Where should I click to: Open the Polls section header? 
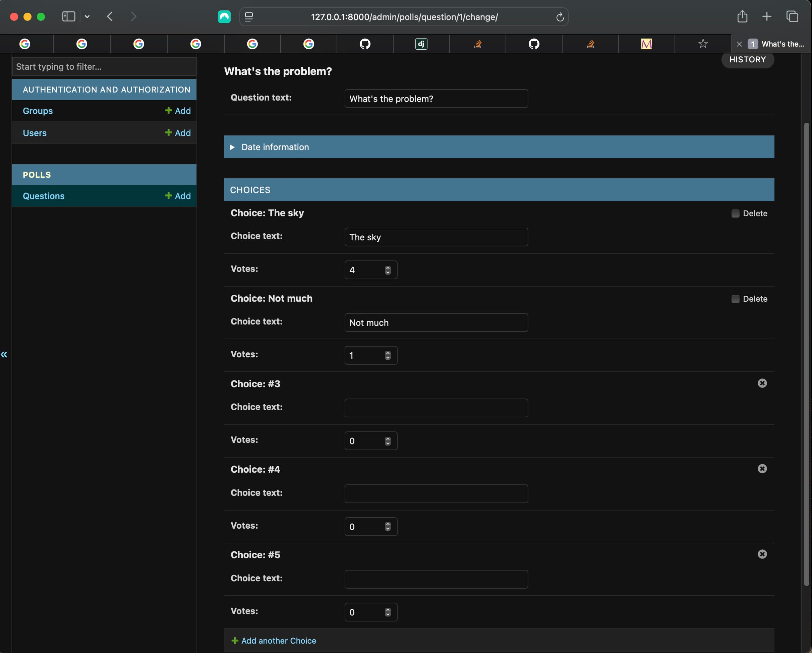coord(37,175)
